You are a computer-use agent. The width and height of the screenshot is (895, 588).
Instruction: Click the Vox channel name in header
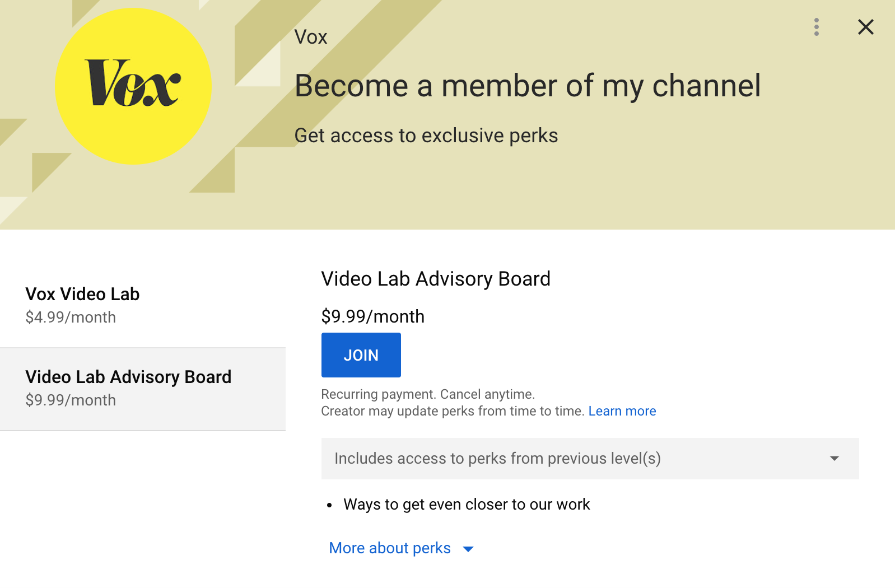point(311,37)
